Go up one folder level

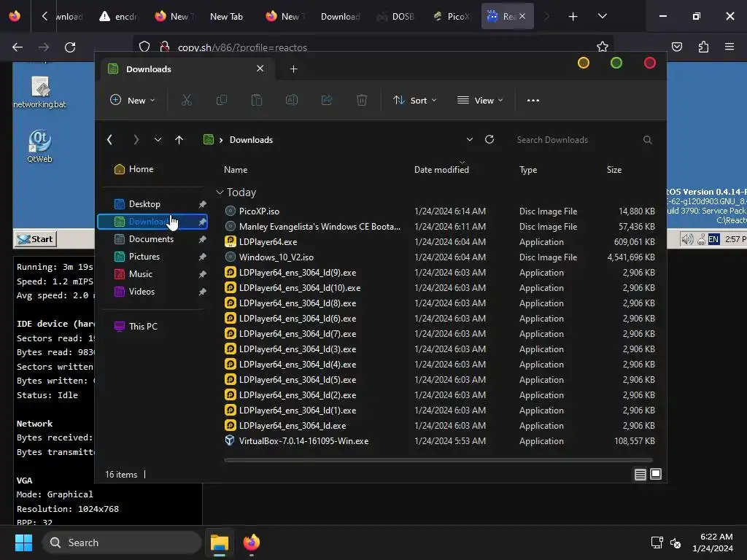(x=179, y=139)
